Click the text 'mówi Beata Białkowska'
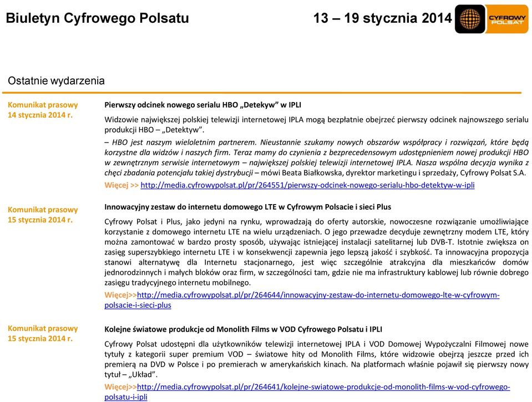 (302, 173)
